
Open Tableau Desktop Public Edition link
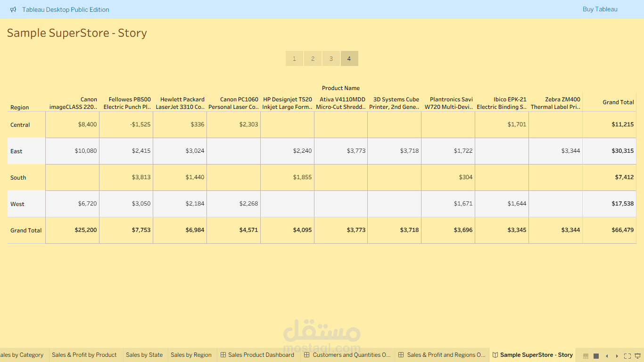pyautogui.click(x=66, y=9)
